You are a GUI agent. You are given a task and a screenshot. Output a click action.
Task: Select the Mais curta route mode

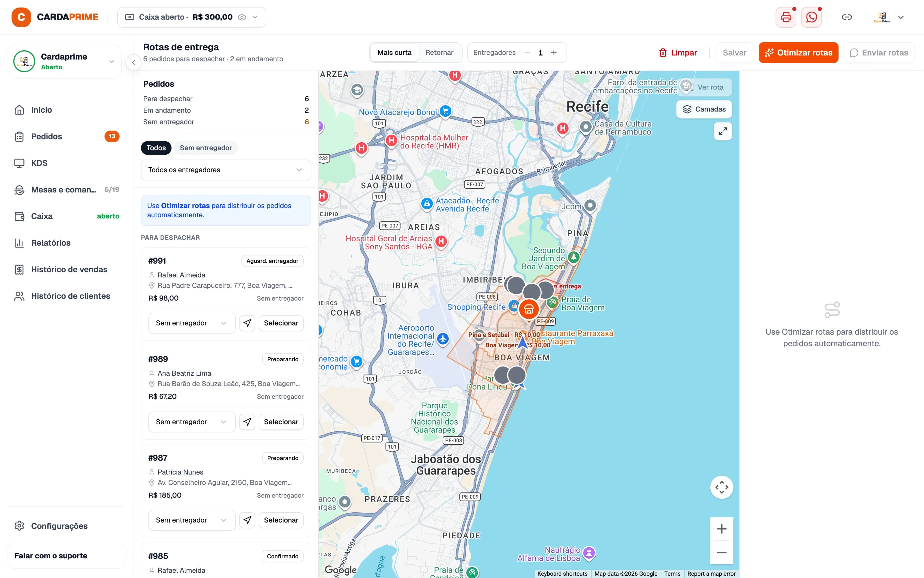(x=394, y=53)
